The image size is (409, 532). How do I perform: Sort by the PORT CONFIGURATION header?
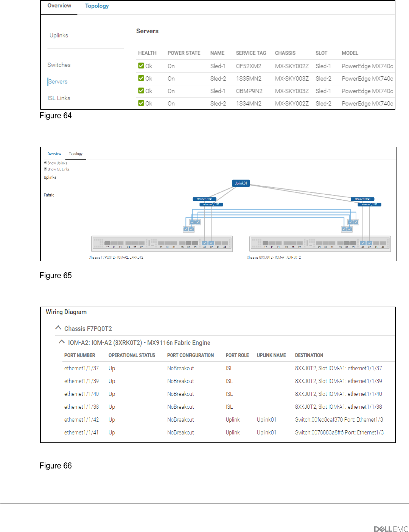[190, 355]
